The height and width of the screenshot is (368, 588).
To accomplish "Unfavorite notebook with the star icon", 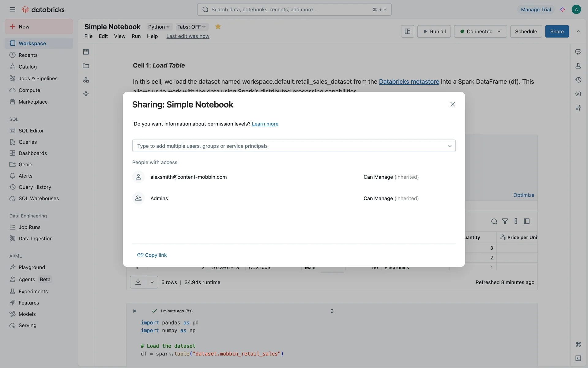I will tap(218, 27).
